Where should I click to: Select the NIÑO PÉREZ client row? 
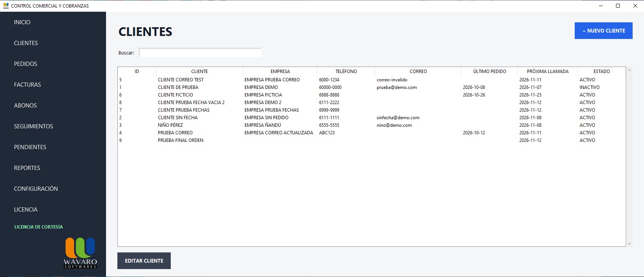tap(371, 125)
